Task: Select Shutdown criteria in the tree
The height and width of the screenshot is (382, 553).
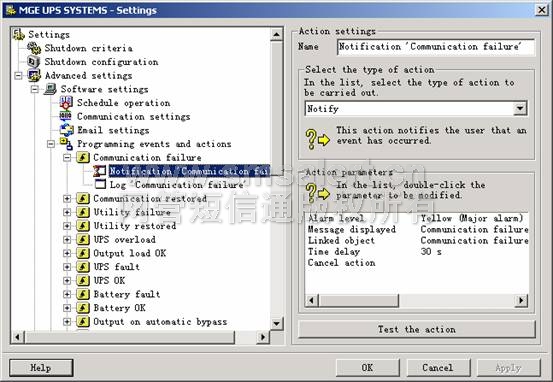Action: [89, 48]
